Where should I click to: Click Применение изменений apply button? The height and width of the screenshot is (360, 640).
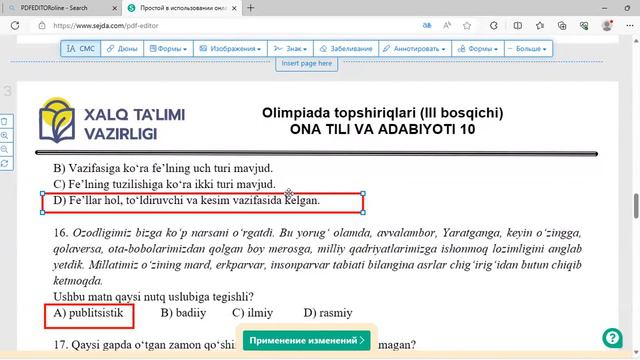click(307, 340)
